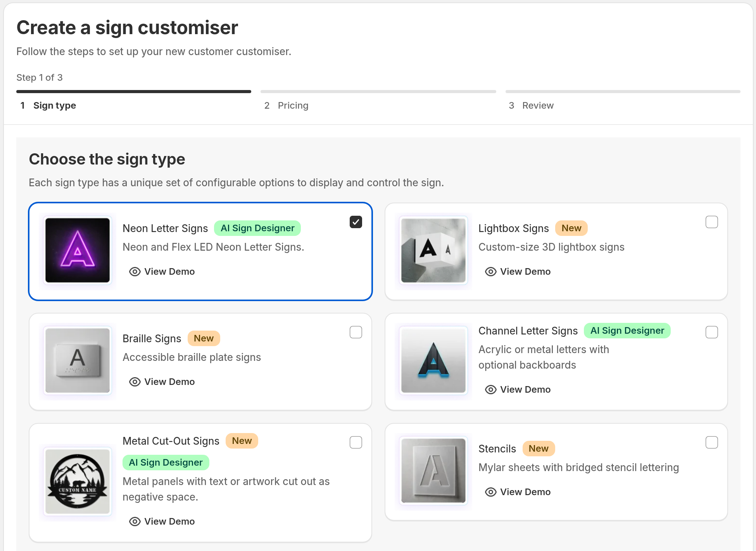Open View Demo for Braille Signs

(162, 382)
